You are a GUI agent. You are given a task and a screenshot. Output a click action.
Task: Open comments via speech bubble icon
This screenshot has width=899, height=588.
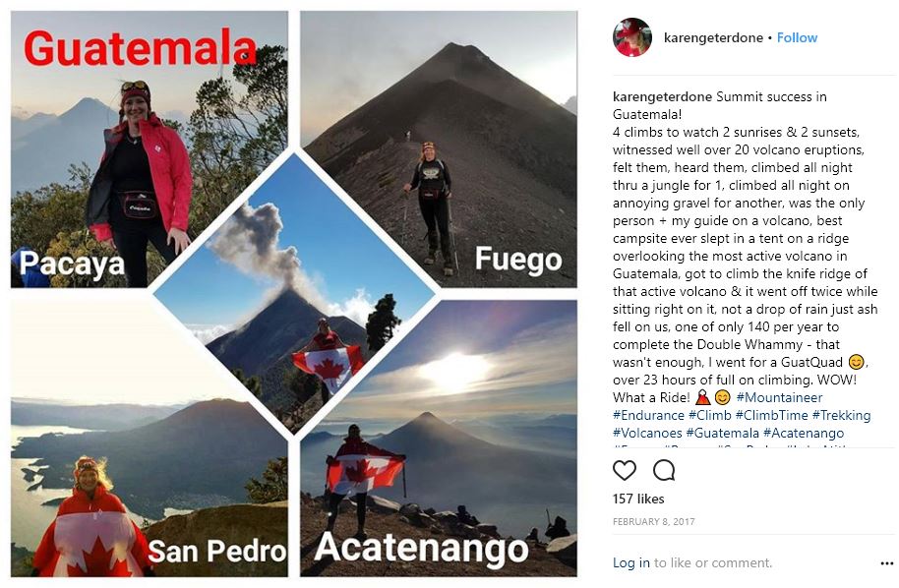(664, 471)
